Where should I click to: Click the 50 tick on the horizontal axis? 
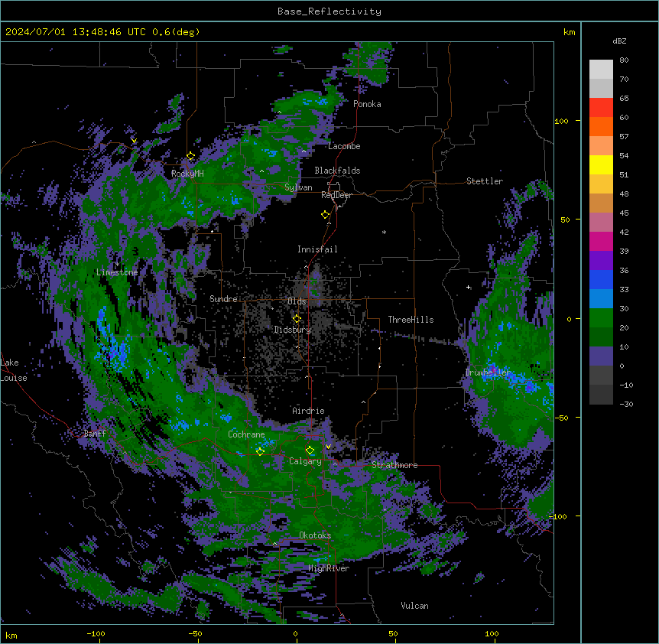tap(393, 633)
